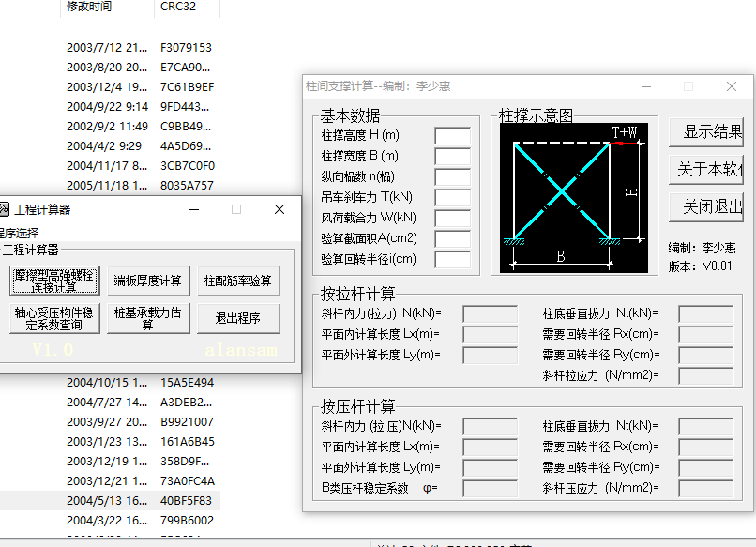Click the 吊车刹车力 T(kN) input box
The height and width of the screenshot is (547, 756).
452,198
